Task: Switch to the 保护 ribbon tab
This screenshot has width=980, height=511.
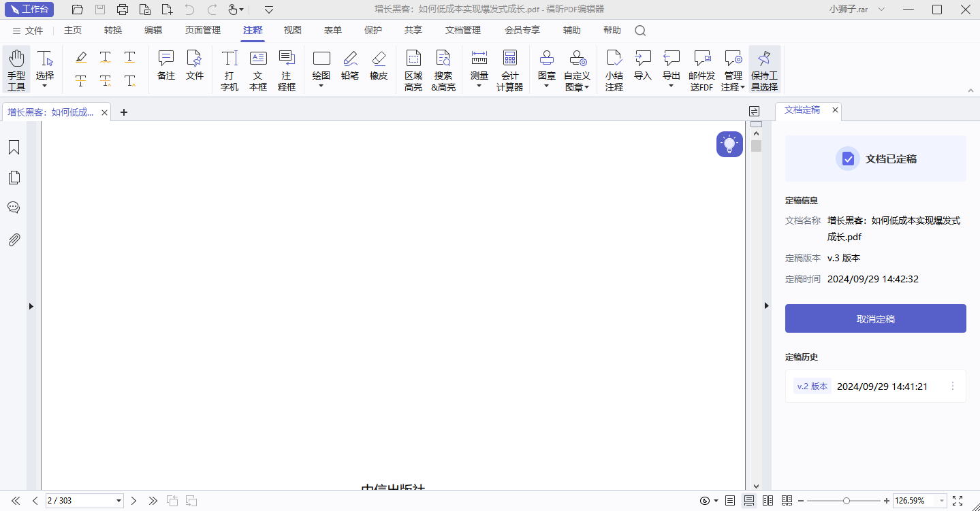Action: [373, 31]
